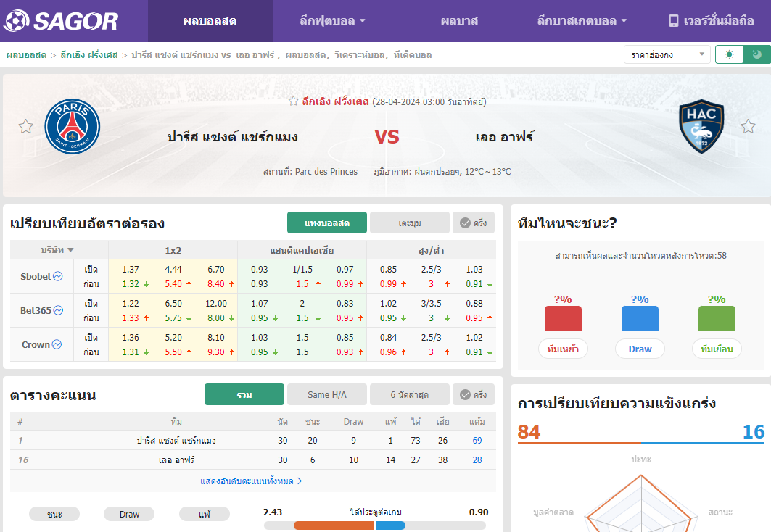The height and width of the screenshot is (532, 771).
Task: Click Crown latest draw odds 5.50
Action: pyautogui.click(x=173, y=352)
